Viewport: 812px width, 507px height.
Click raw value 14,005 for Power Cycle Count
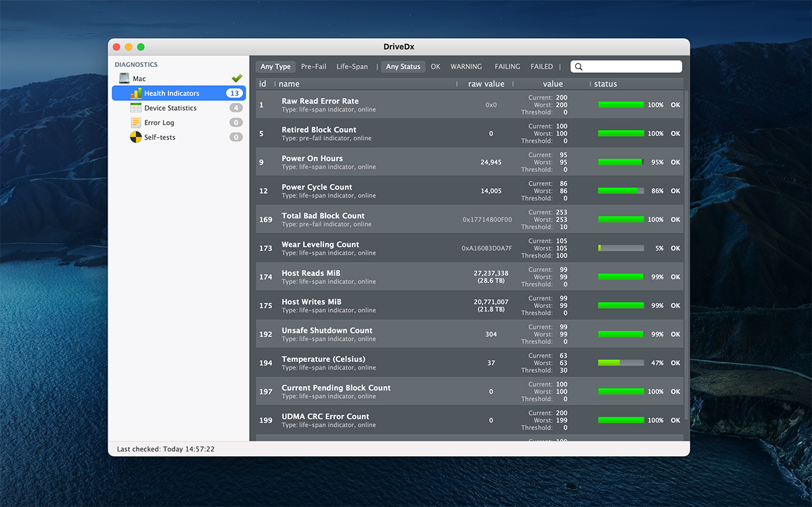(491, 191)
